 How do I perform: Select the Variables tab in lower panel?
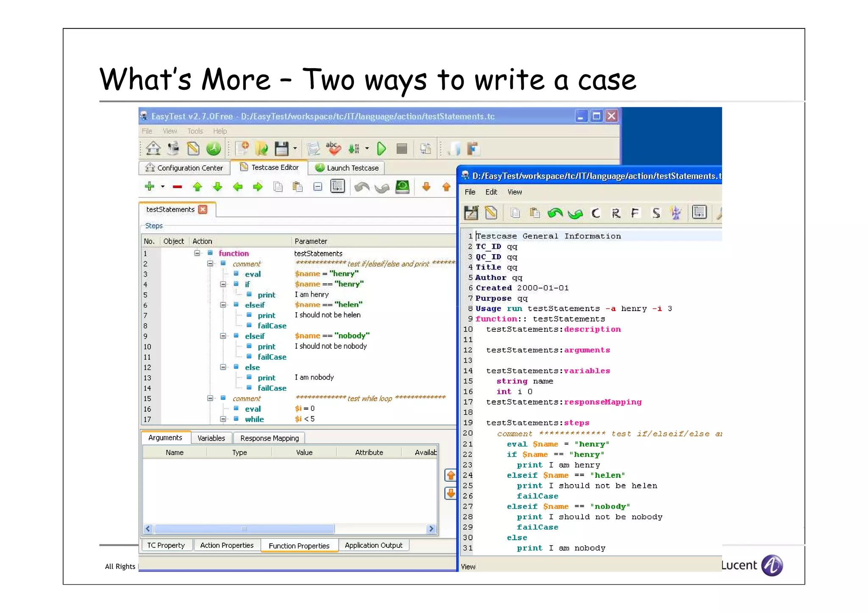click(x=211, y=438)
